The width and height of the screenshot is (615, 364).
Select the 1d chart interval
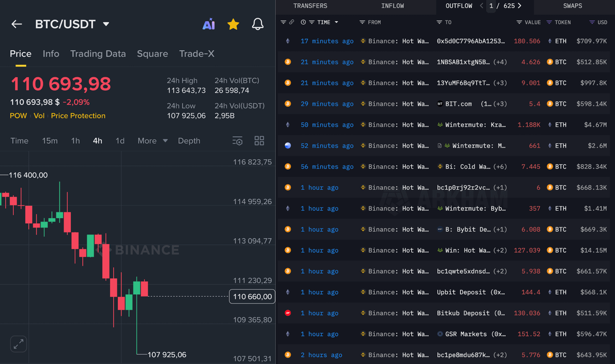point(120,141)
